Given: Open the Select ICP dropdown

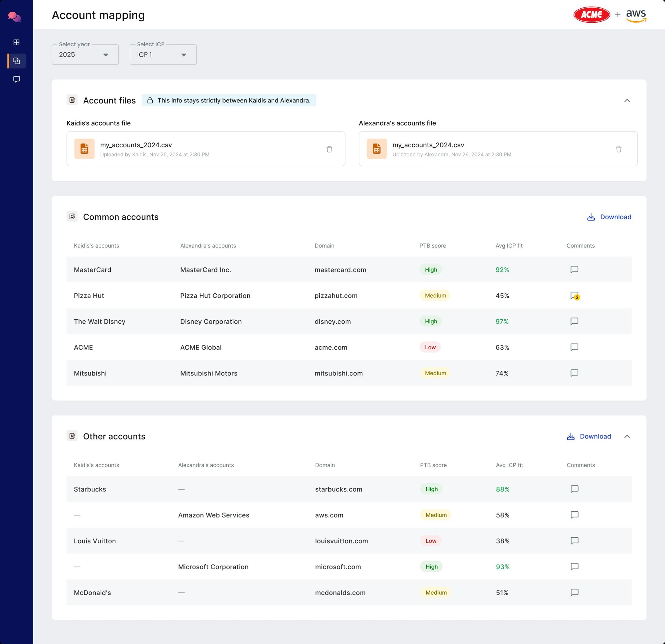Looking at the screenshot, I should point(163,54).
